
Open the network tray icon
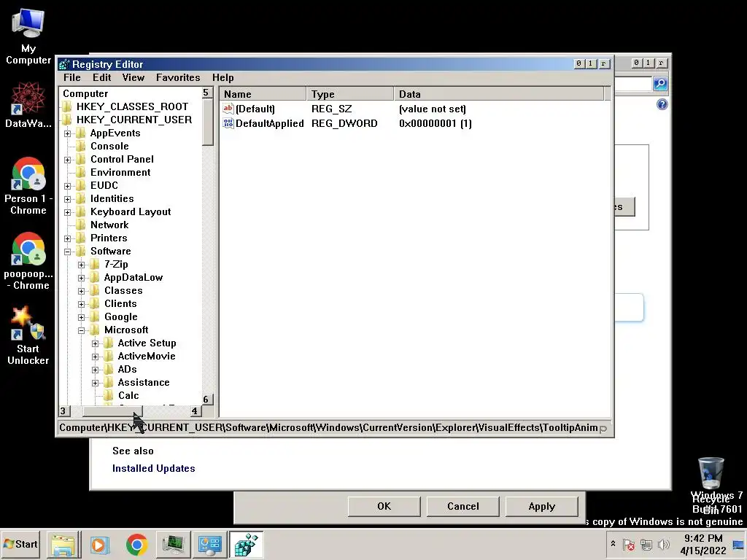pos(646,544)
